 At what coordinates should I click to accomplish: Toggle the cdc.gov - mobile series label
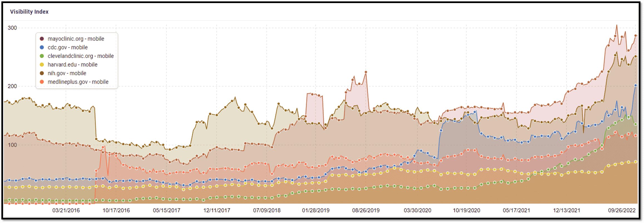(68, 47)
